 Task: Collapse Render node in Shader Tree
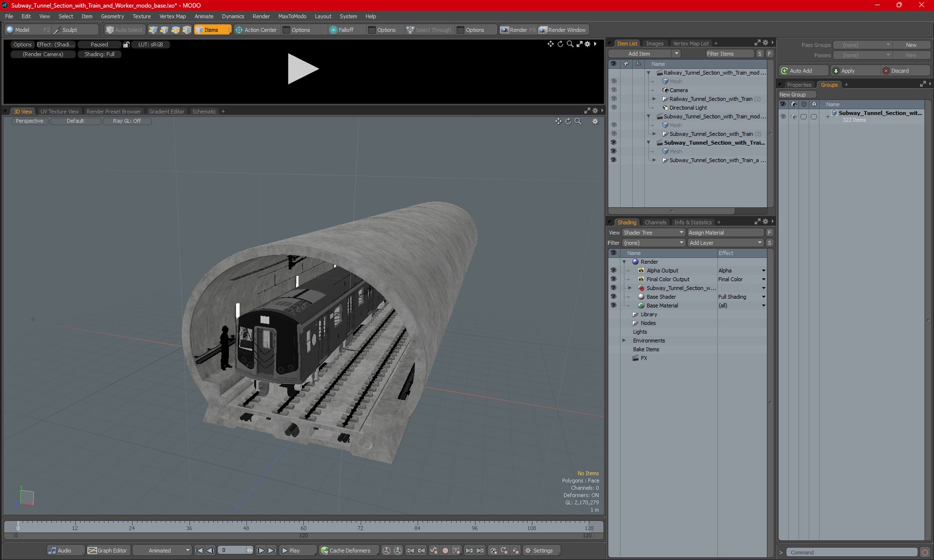point(624,262)
